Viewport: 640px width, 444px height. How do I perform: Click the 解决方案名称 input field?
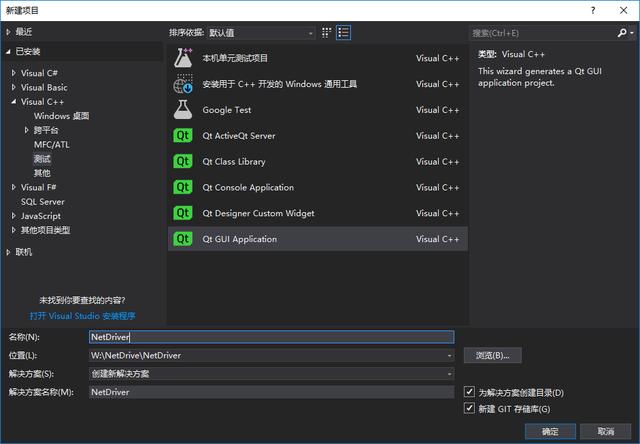271,392
